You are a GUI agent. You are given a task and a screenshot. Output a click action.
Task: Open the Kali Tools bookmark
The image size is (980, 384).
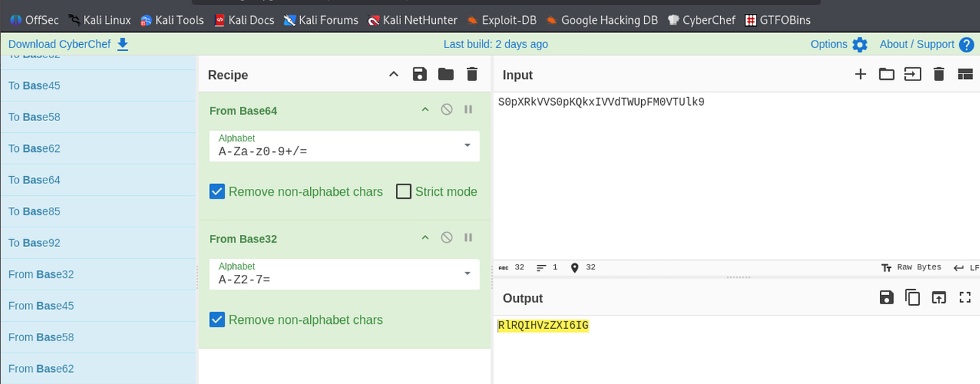point(172,20)
